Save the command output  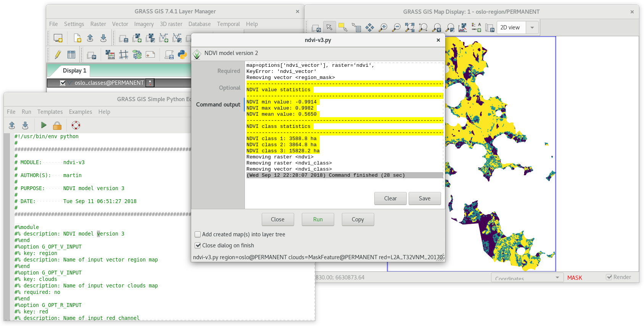tap(425, 199)
